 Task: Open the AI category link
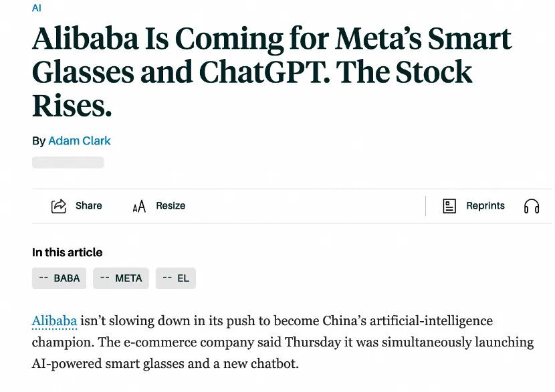37,8
